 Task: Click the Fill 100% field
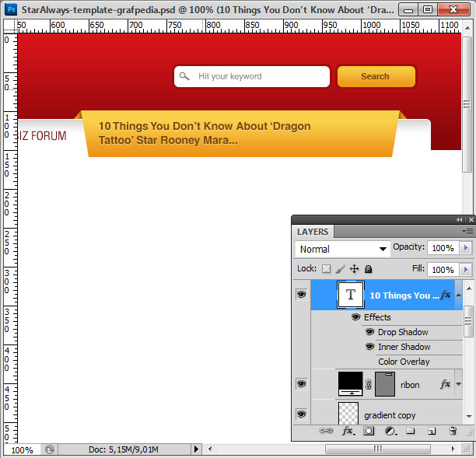point(443,270)
